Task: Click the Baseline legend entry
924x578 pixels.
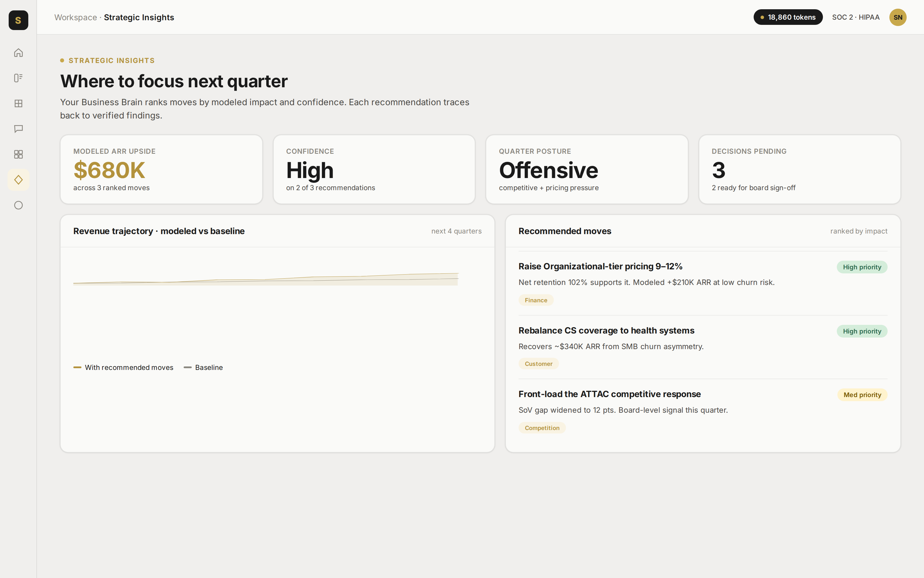Action: click(x=203, y=367)
